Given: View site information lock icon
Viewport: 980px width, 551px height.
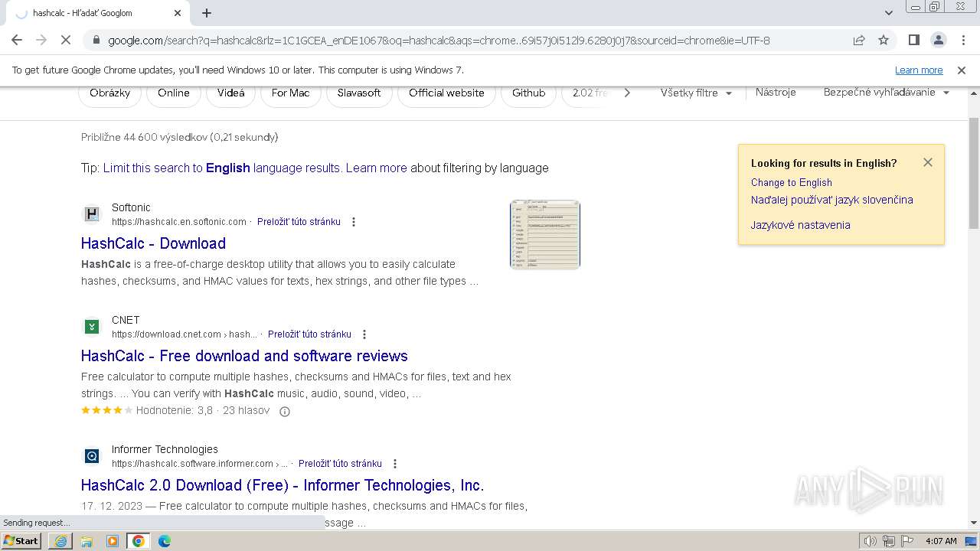Looking at the screenshot, I should tap(96, 41).
